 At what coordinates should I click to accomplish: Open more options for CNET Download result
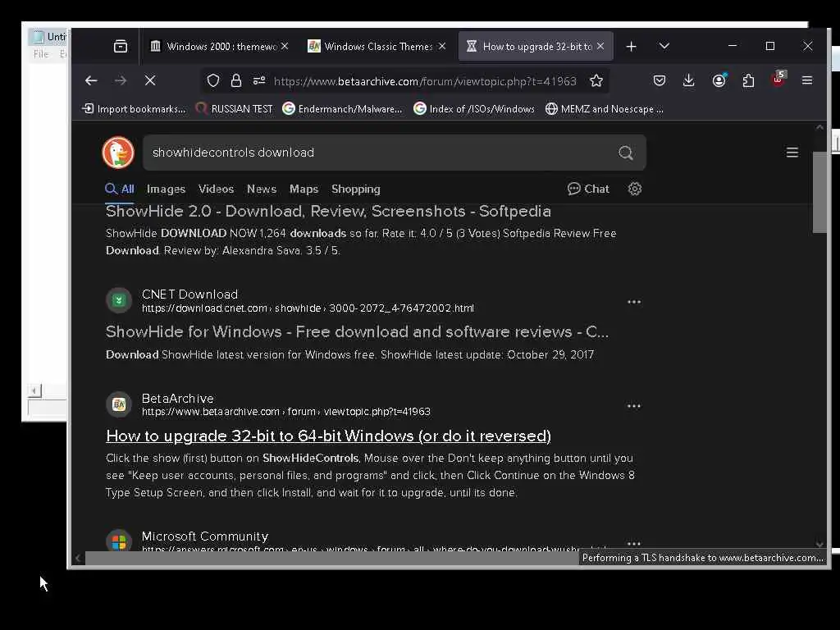(634, 302)
